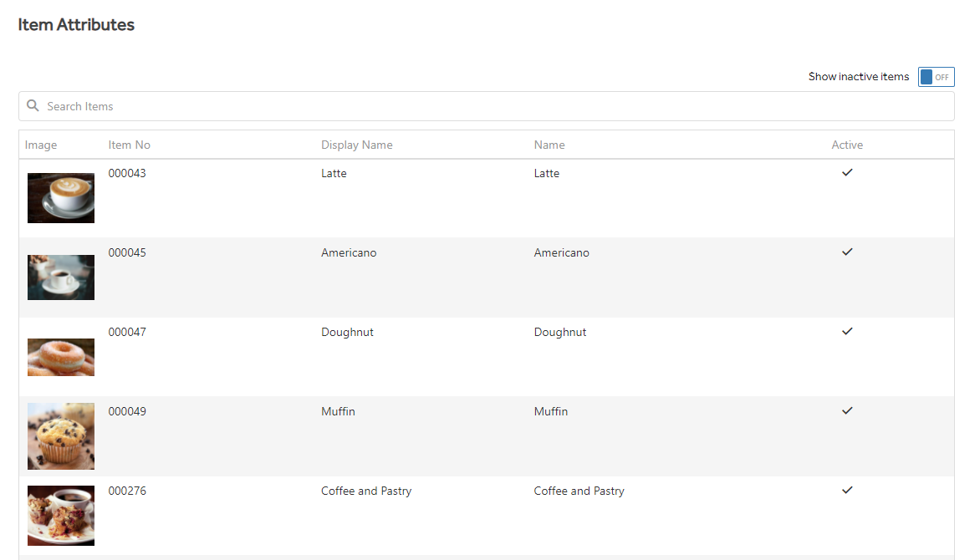Screen dimensions: 980x560
Task: Select item number 000043
Action: 127,173
